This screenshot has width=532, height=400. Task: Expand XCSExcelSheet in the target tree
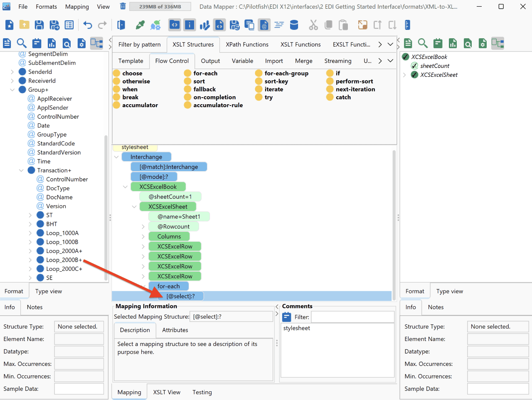coord(404,75)
